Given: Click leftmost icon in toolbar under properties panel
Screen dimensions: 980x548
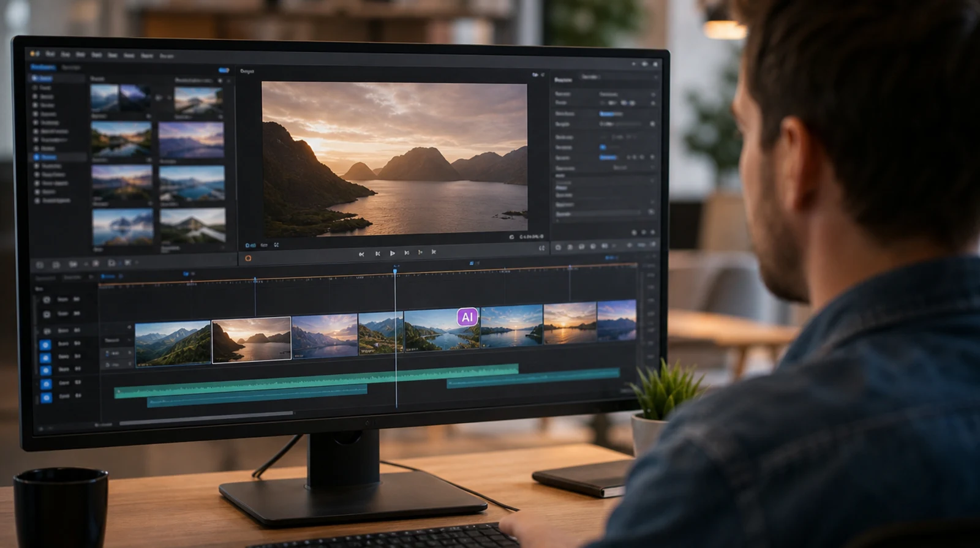Looking at the screenshot, I should (x=558, y=247).
